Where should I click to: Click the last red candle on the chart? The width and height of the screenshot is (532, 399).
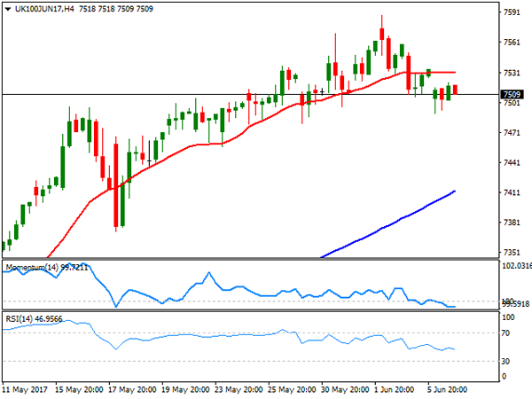(x=455, y=90)
